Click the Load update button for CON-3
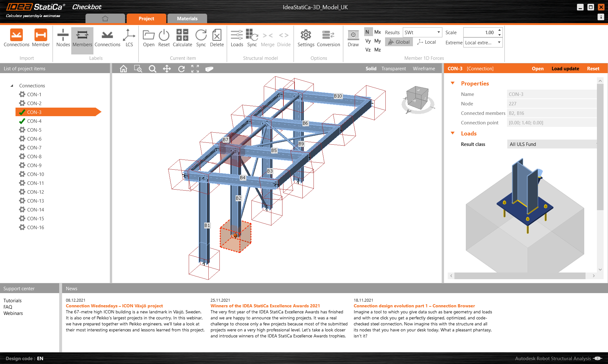The width and height of the screenshot is (608, 364). point(565,68)
